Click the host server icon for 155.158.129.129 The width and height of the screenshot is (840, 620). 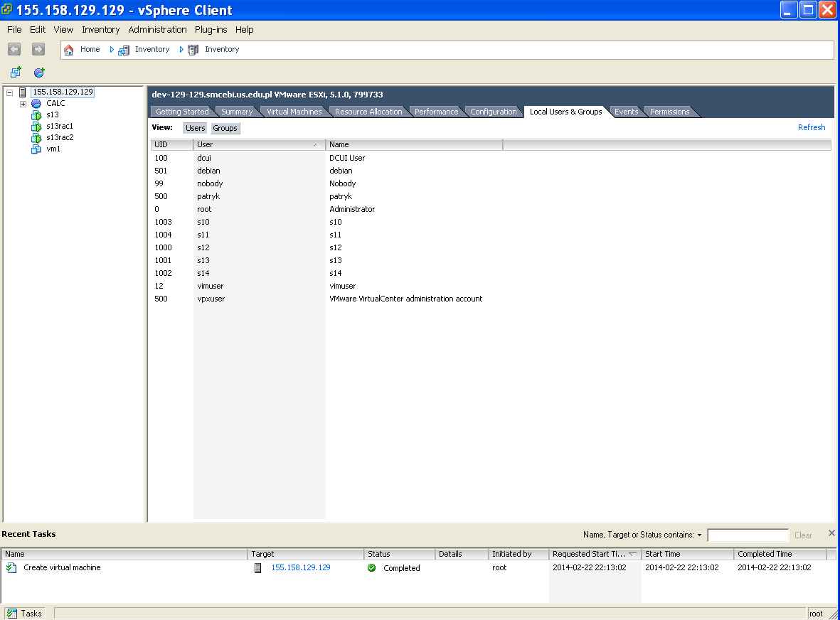(x=23, y=92)
